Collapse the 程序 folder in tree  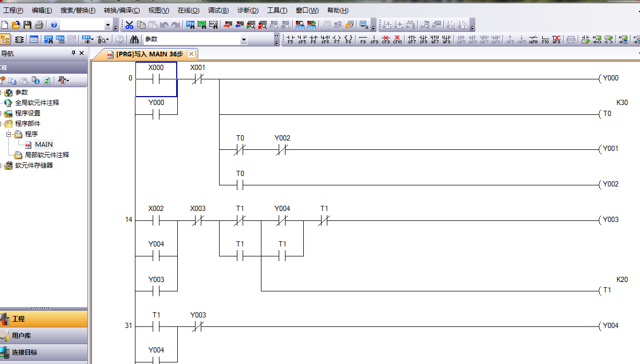(x=8, y=134)
